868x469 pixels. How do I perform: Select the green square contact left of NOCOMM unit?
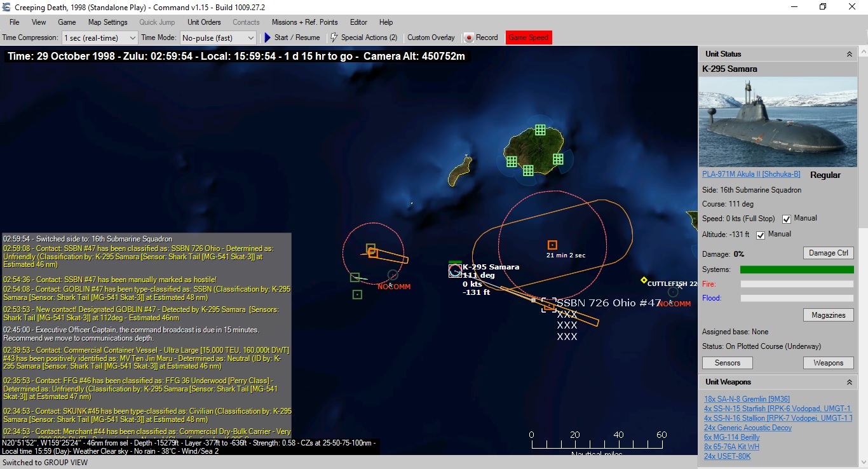(x=355, y=277)
